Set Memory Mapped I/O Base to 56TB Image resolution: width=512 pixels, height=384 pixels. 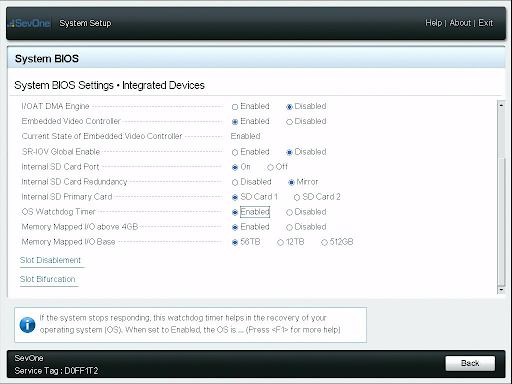click(235, 242)
